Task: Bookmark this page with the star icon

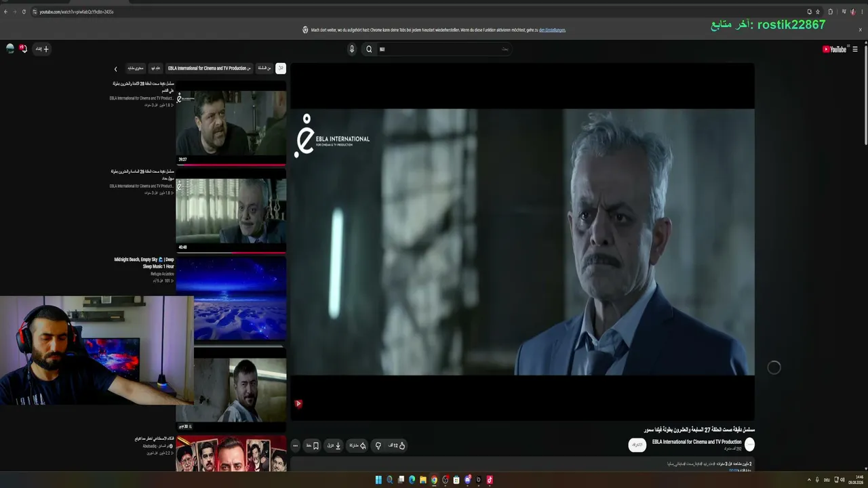Action: point(818,12)
